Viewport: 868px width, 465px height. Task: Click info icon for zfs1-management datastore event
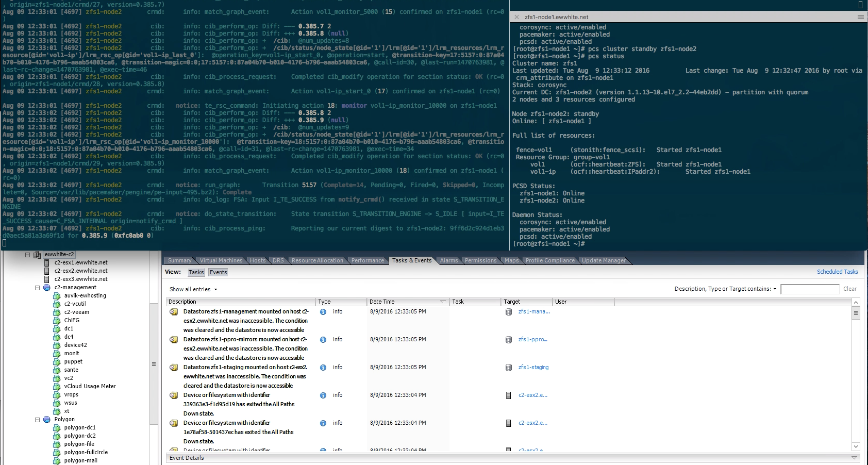[323, 312]
